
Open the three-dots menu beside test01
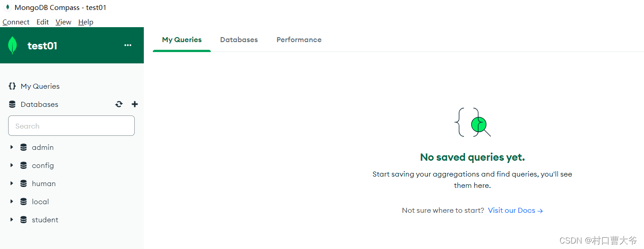click(128, 45)
